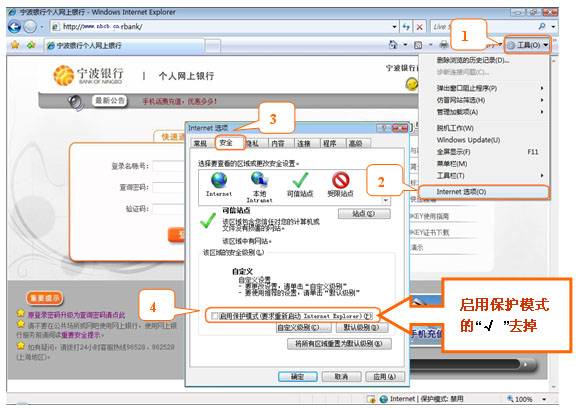Open the 高级 tab

pyautogui.click(x=356, y=143)
